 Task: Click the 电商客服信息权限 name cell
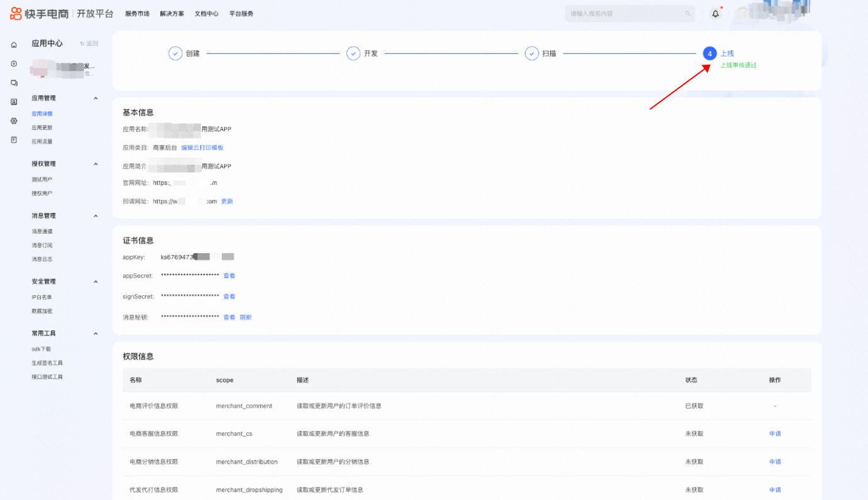click(154, 434)
